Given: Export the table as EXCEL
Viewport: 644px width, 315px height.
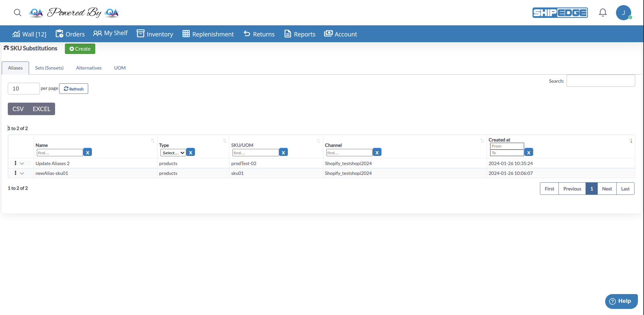Looking at the screenshot, I should (x=42, y=109).
